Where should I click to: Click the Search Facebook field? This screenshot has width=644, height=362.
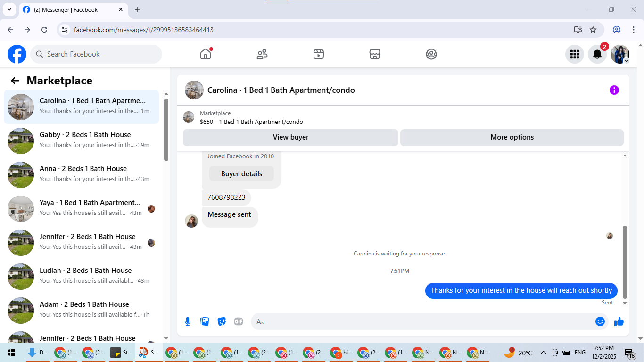(x=96, y=54)
